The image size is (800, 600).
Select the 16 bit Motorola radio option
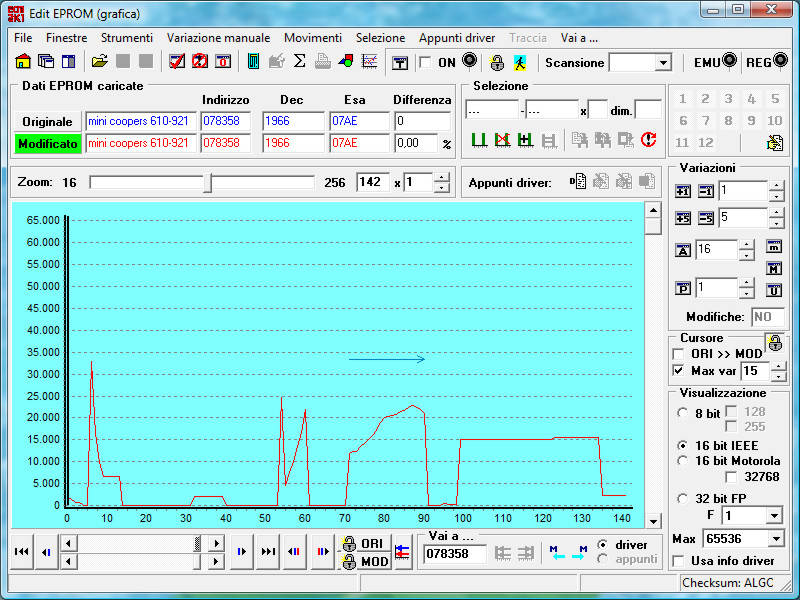click(x=683, y=461)
